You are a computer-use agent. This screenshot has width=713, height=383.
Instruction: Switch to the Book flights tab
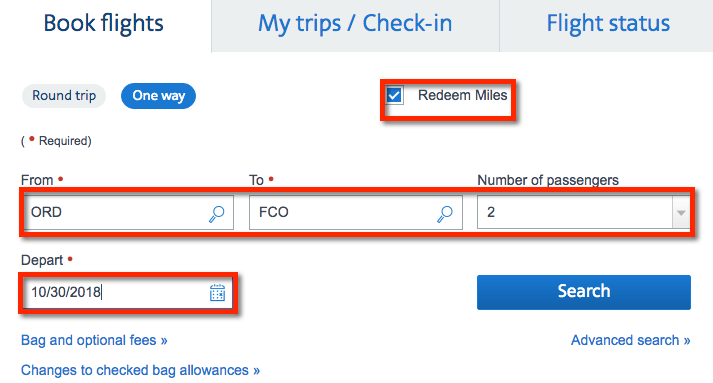(x=104, y=24)
